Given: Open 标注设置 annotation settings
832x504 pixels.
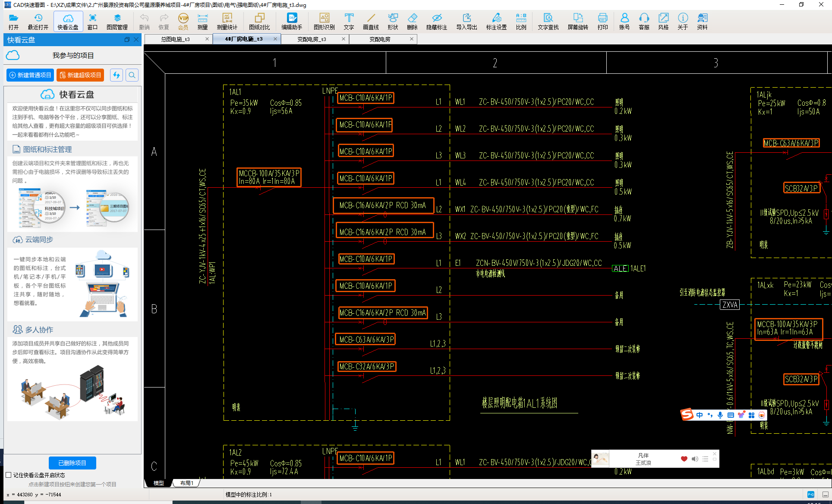Looking at the screenshot, I should [x=496, y=21].
